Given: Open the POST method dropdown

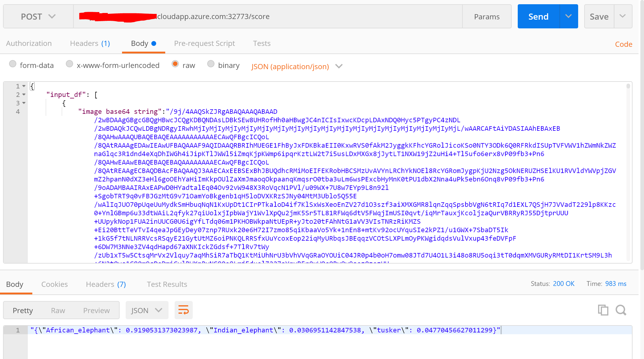Looking at the screenshot, I should click(x=38, y=16).
